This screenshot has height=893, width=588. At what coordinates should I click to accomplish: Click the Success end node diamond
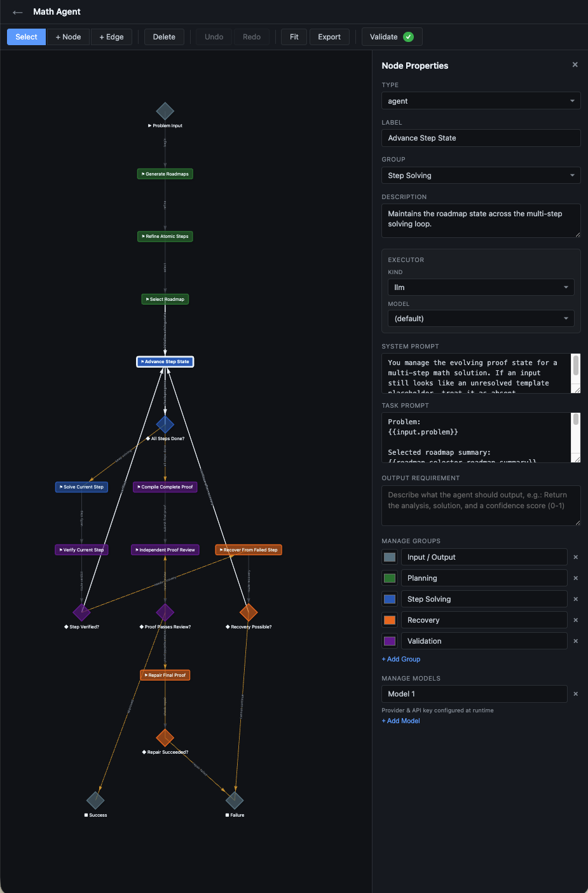tap(95, 800)
